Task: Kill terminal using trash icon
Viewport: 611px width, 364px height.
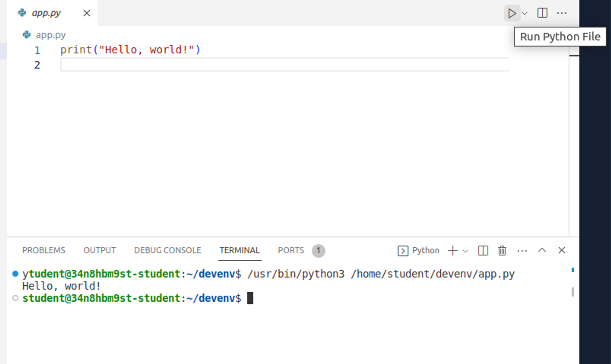Action: click(502, 251)
